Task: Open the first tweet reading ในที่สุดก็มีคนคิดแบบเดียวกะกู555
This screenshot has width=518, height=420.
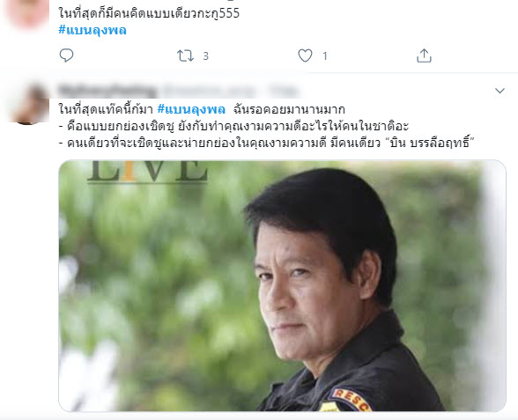Action: tap(149, 13)
